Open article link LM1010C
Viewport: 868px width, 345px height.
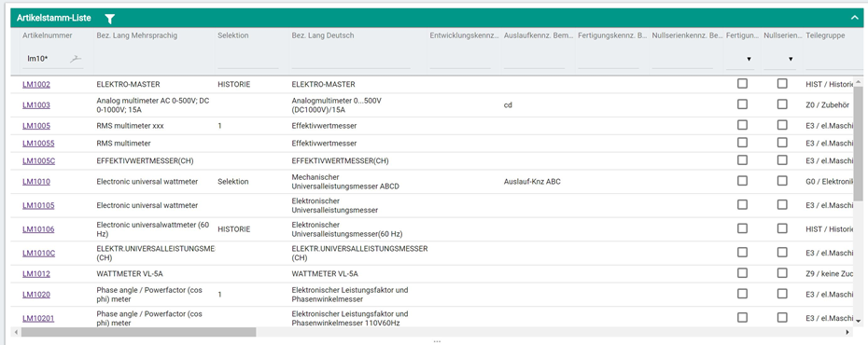pos(39,254)
